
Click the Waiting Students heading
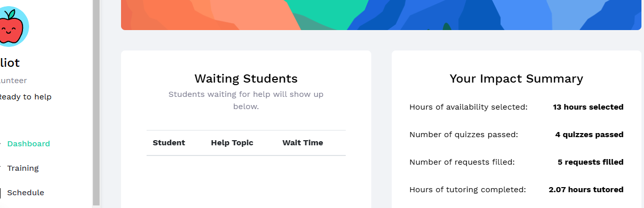246,79
